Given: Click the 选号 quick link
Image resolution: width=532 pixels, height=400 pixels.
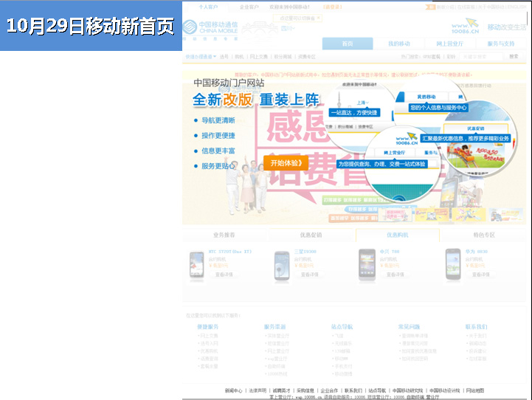Looking at the screenshot, I should point(224,57).
